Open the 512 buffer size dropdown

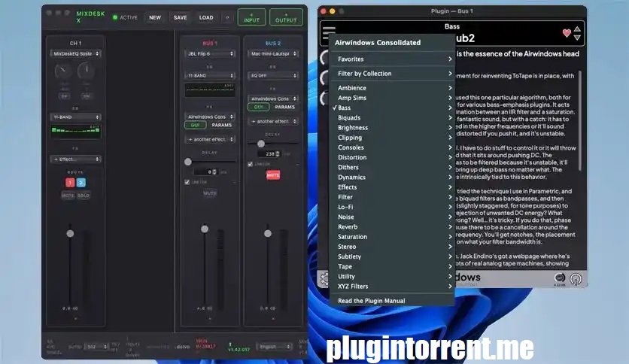[96, 347]
